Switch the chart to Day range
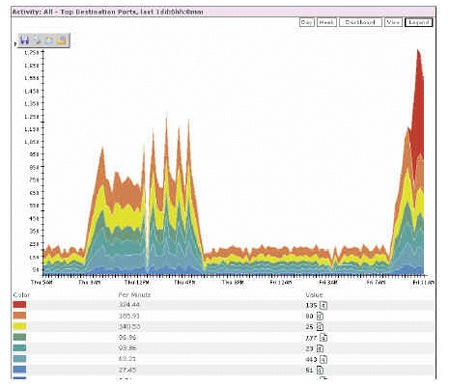This screenshot has width=450, height=386. [307, 22]
